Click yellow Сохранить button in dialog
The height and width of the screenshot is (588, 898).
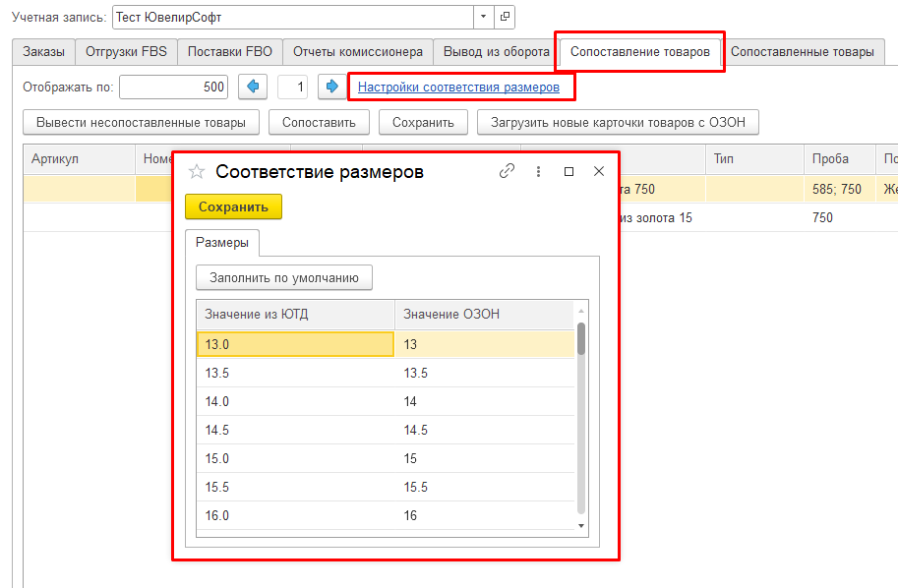tap(233, 206)
